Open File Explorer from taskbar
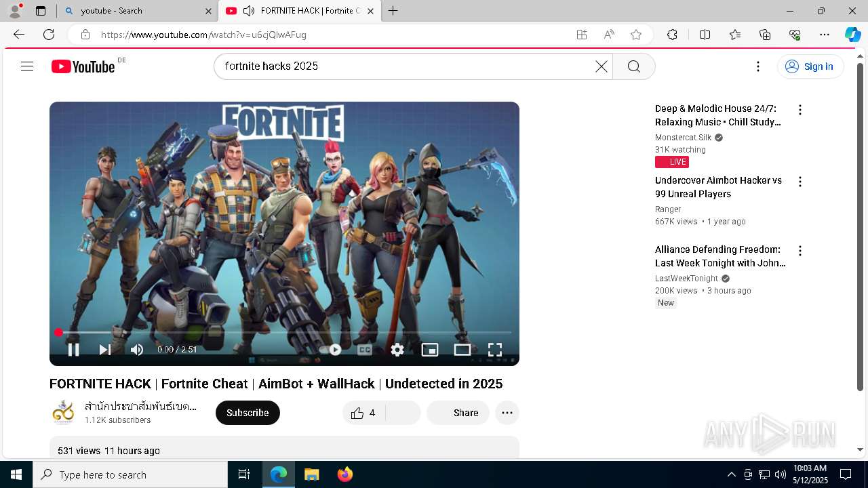 click(311, 474)
